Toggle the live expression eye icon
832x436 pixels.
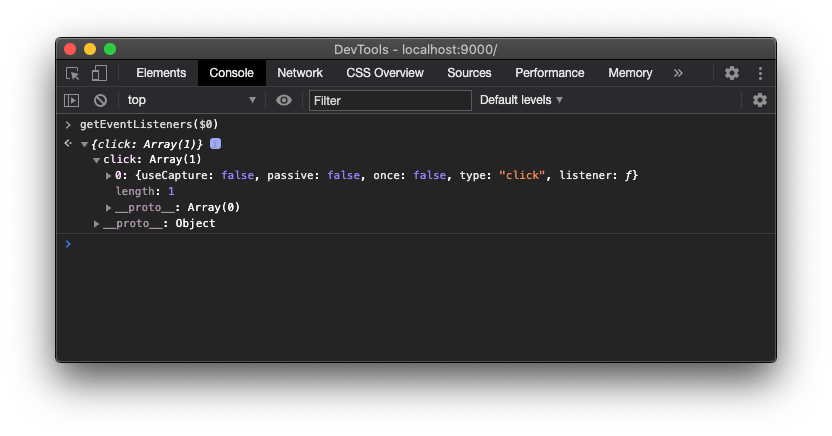284,100
